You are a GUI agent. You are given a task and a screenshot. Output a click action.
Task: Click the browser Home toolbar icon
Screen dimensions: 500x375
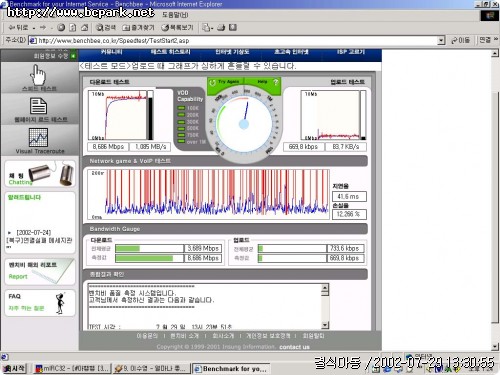coord(84,28)
